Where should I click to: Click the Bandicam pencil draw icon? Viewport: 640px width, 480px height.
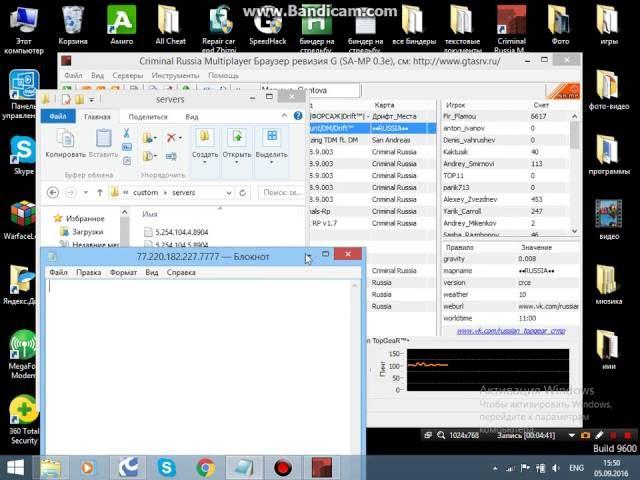599,435
